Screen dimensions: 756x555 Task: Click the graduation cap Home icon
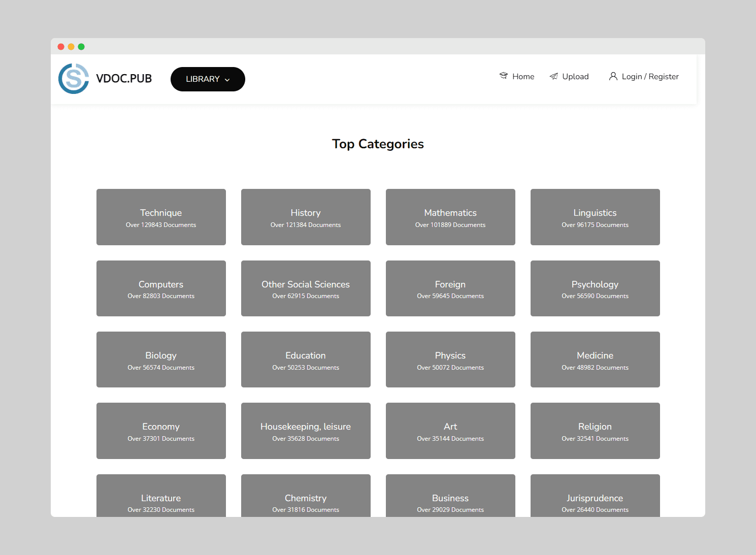click(504, 76)
